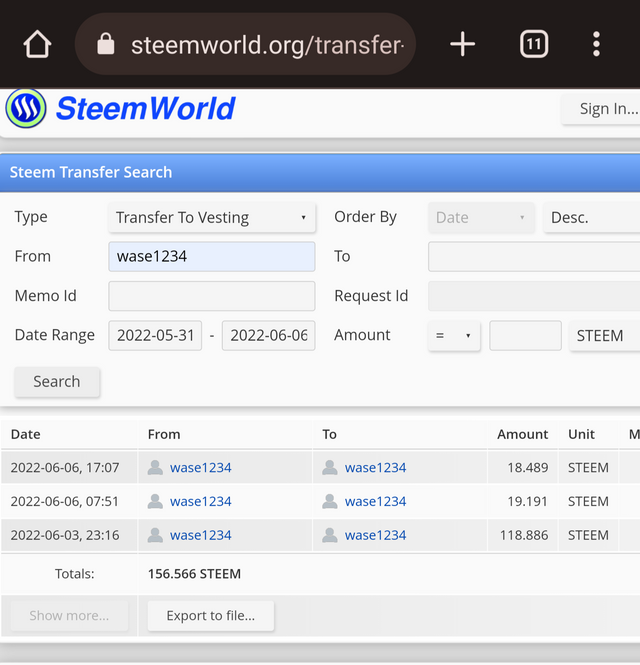Click user icon beside To wase1234 at 23:16
The height and width of the screenshot is (665, 640).
330,535
